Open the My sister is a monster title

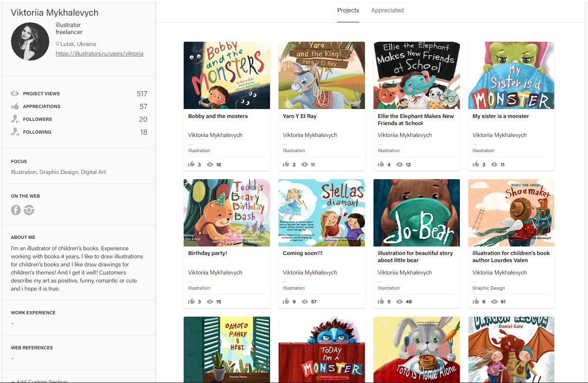(501, 116)
